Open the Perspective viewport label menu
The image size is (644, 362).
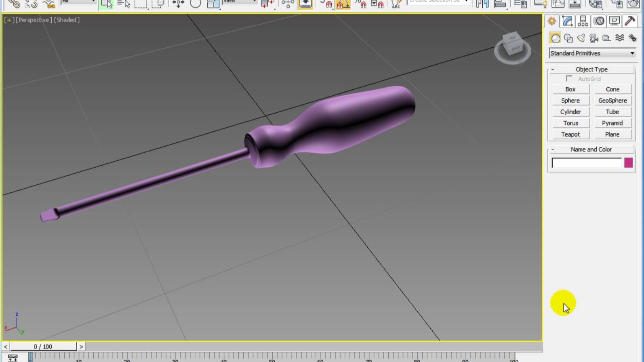click(x=34, y=20)
